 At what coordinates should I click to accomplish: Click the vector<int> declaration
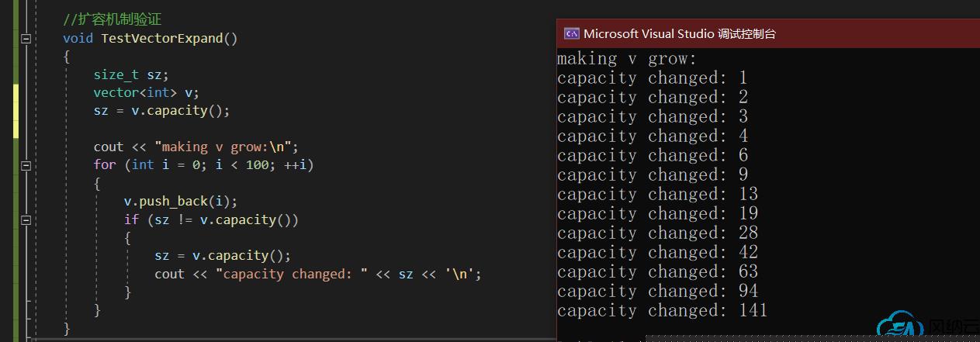pos(146,92)
